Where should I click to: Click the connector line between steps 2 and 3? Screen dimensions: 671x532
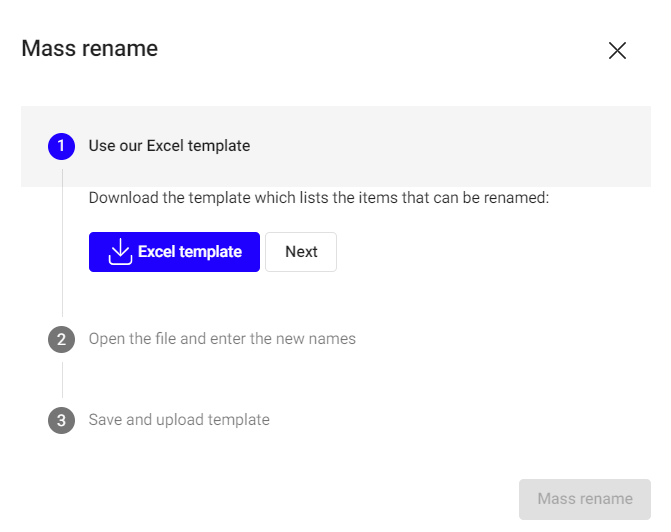62,380
